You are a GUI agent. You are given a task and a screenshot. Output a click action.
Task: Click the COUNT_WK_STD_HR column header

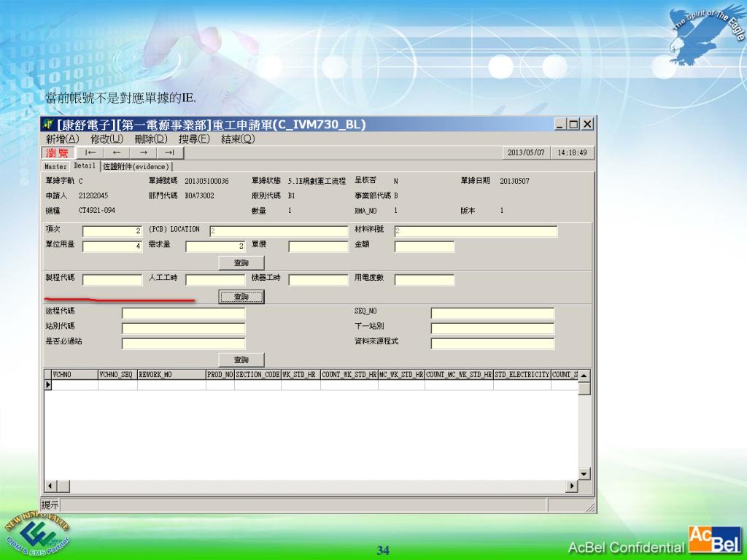(349, 375)
